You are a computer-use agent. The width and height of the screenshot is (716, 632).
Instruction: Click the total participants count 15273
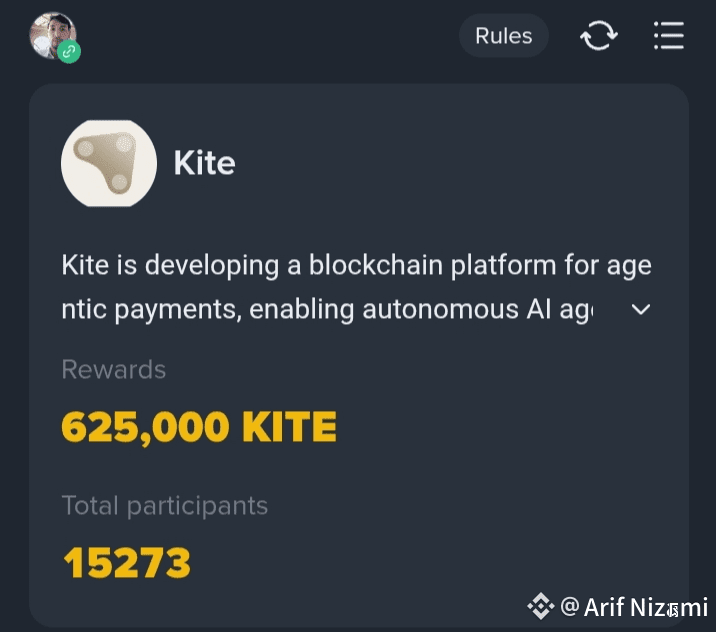point(126,563)
